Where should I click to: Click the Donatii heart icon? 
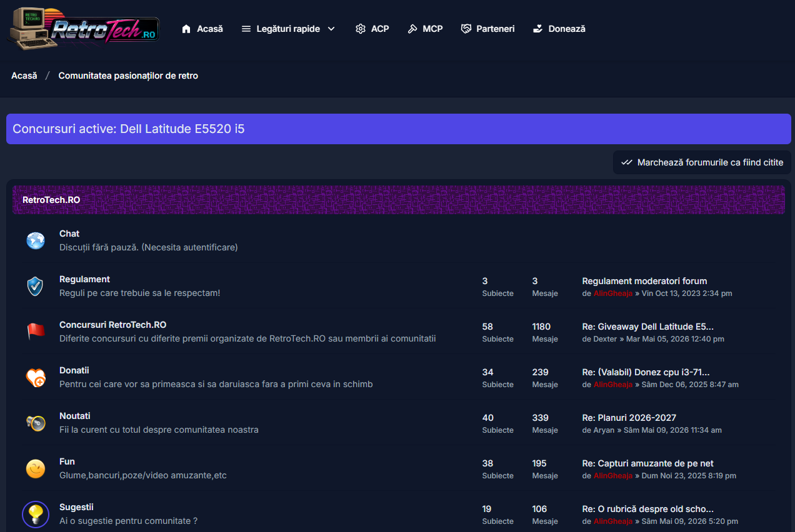36,377
